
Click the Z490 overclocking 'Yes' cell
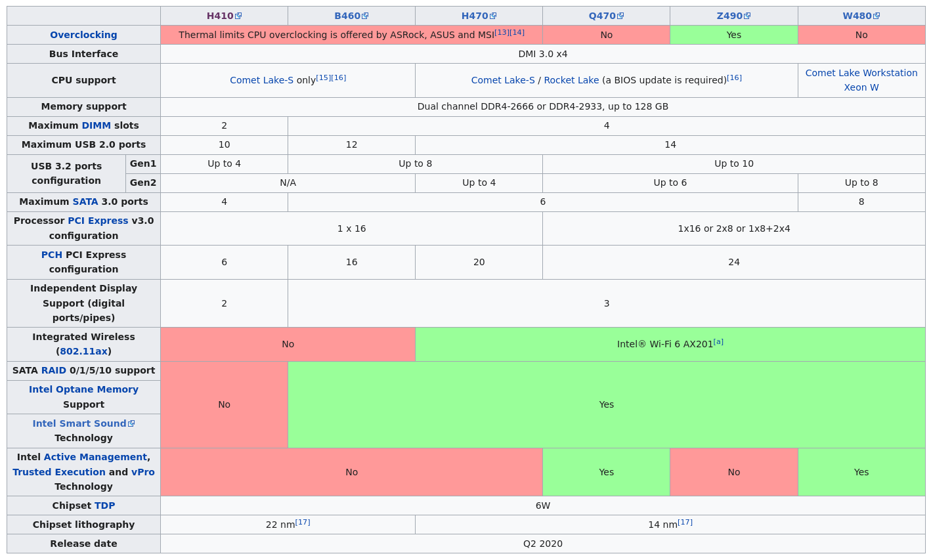click(734, 35)
